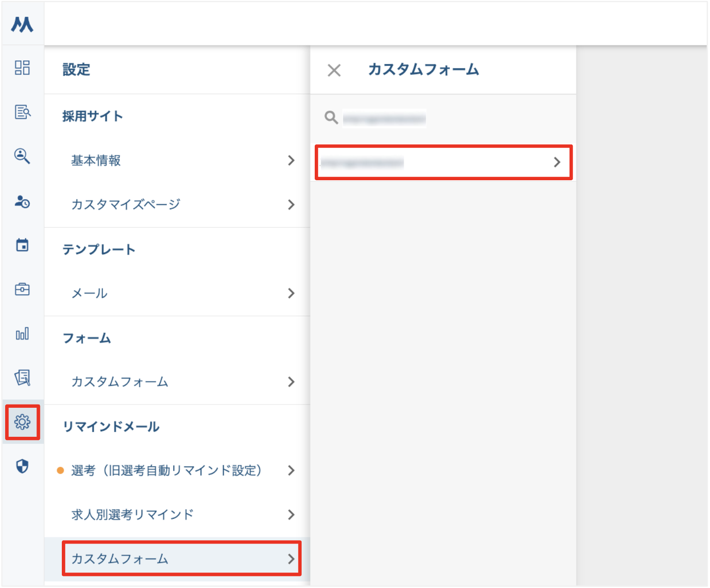
Task: Select カスタマイズページ under 採用サイト
Action: [x=126, y=205]
